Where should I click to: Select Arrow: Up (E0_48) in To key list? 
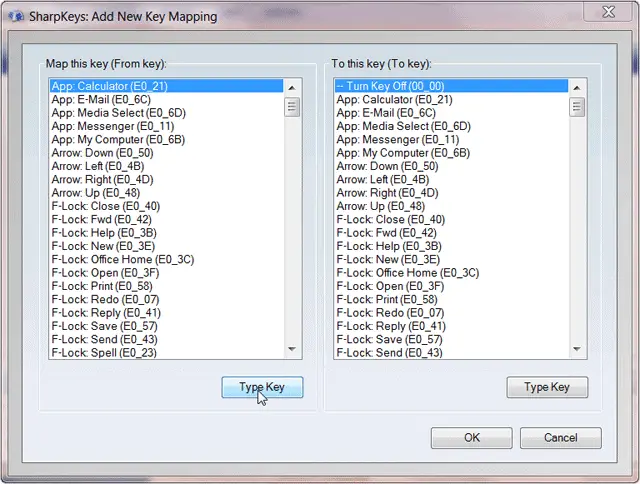coord(451,206)
